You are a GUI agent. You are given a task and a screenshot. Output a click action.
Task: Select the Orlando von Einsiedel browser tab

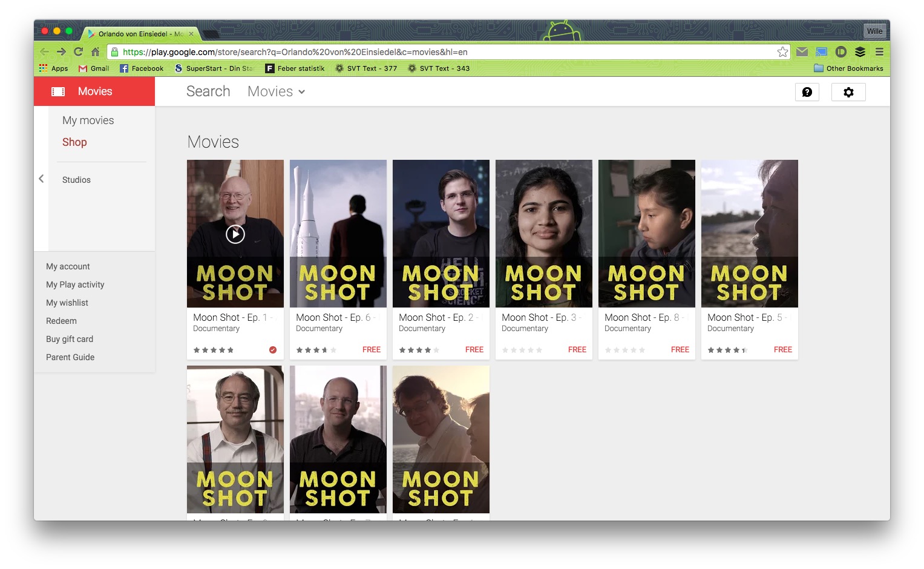(140, 34)
